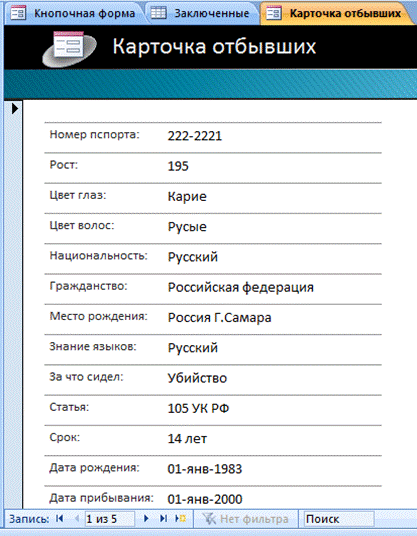Viewport: 417px width, 536px height.
Task: Click the table icon on Заключенные tab
Action: point(159,13)
